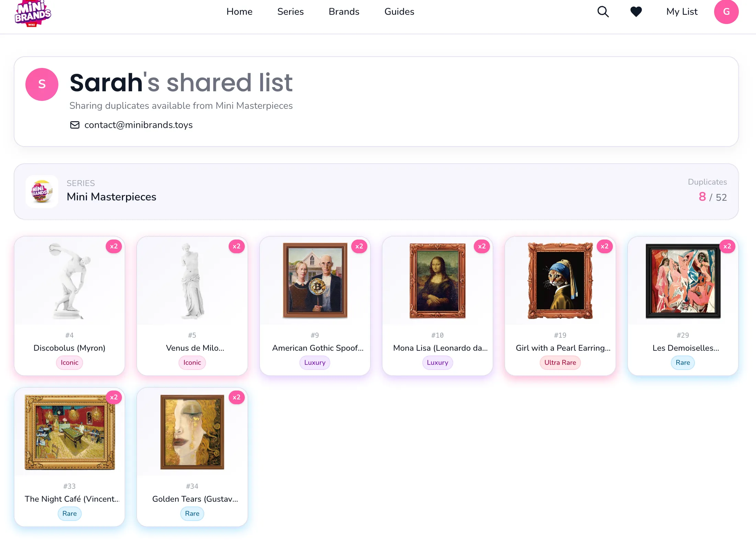Go to the Home menu item
Screen dimensions: 756x547
click(239, 12)
